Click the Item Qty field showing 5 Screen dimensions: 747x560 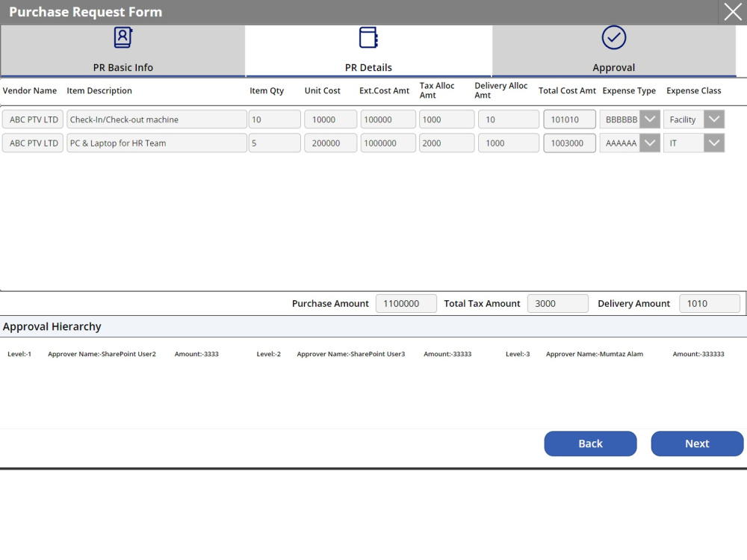coord(274,143)
